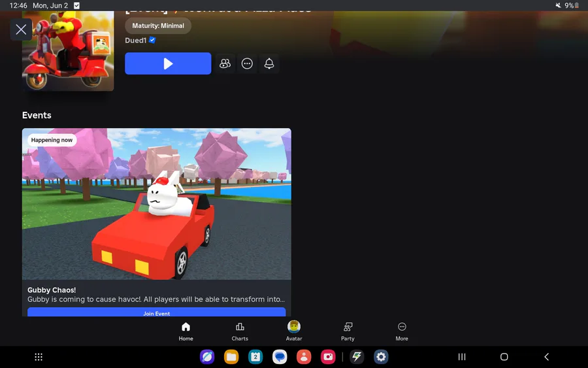The height and width of the screenshot is (368, 588).
Task: Open the app drawer grid icon
Action: [39, 357]
